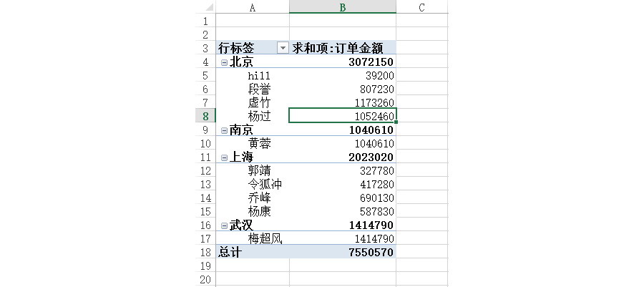644x287 pixels.
Task: Select 梅超风's value in row 17
Action: coord(343,238)
